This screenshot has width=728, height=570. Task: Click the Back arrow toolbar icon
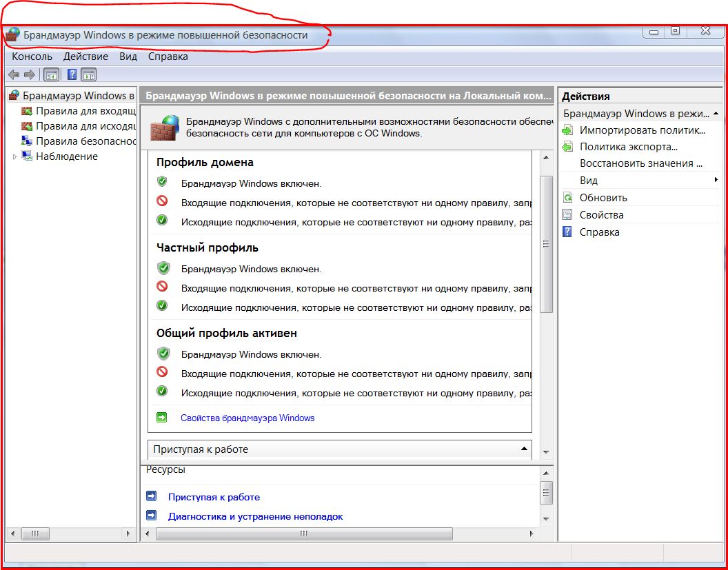click(14, 74)
